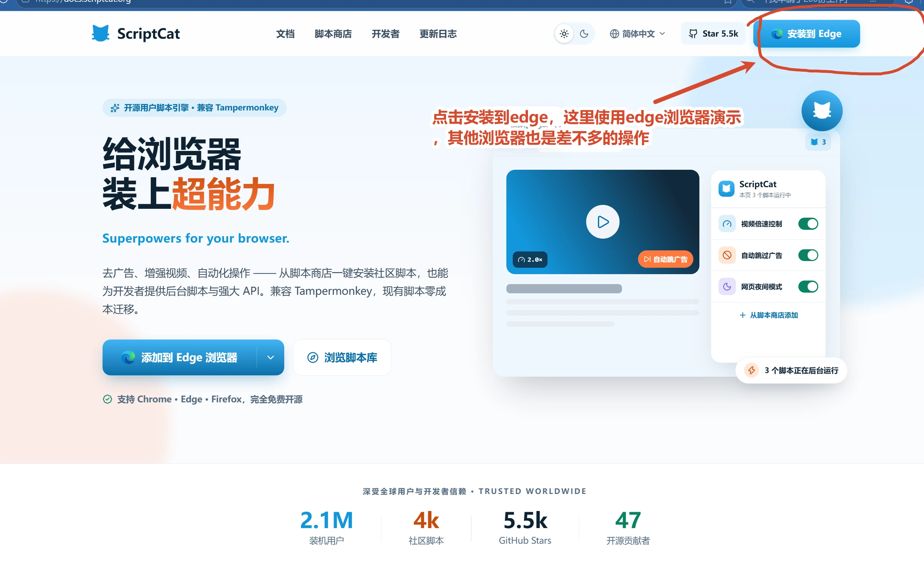Click the Edge logo in the 安装到 Edge button
The image size is (924, 565).
click(x=777, y=34)
